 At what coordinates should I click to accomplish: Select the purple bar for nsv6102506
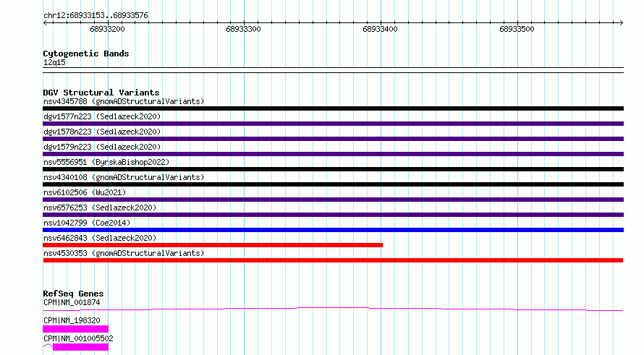point(333,200)
